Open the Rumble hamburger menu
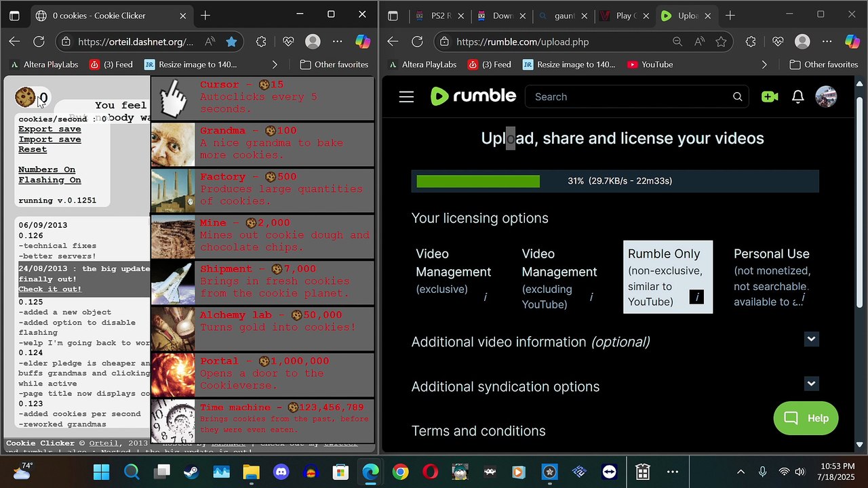 pyautogui.click(x=406, y=97)
